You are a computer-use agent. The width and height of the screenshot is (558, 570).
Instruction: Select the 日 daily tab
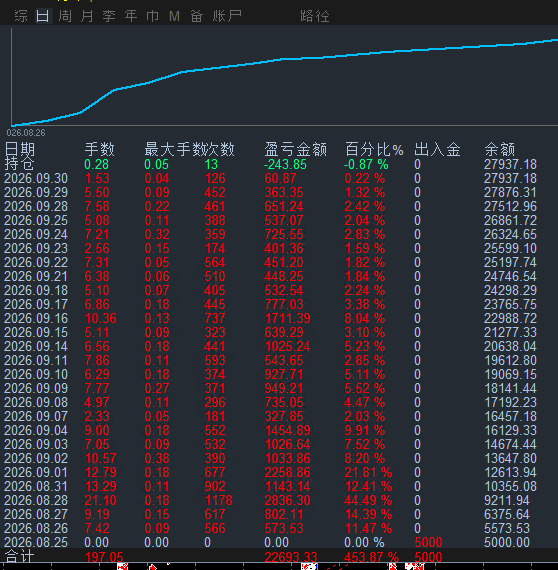click(43, 16)
